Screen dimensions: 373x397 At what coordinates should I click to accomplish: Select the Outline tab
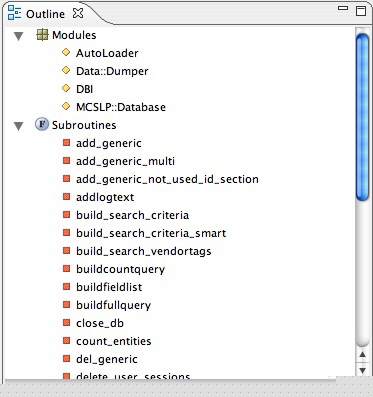click(45, 14)
